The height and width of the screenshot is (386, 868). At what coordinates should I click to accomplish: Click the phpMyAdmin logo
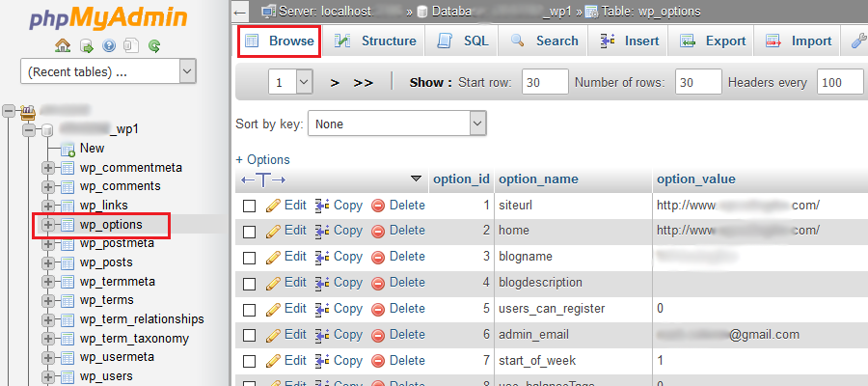pyautogui.click(x=108, y=19)
